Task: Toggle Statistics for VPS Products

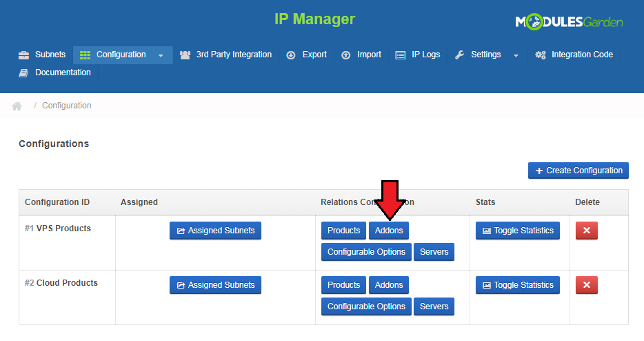Action: click(518, 231)
